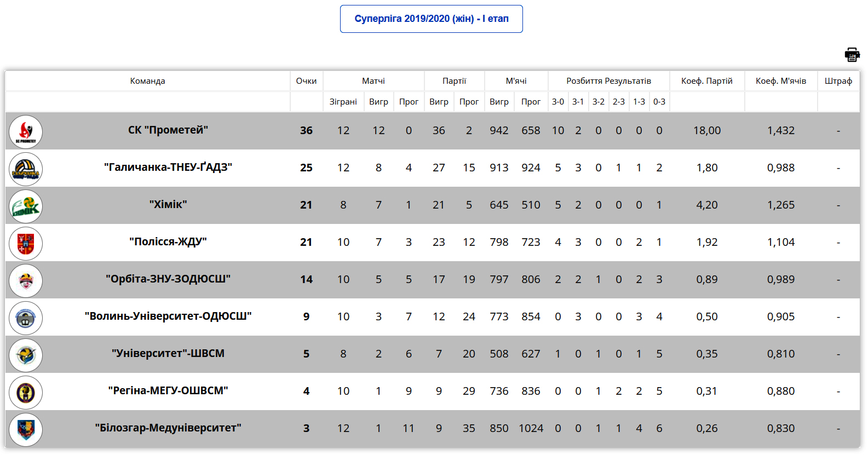Open the Суперліга 2019/2020 (жін) - I етап button
The width and height of the screenshot is (868, 455).
(x=432, y=19)
